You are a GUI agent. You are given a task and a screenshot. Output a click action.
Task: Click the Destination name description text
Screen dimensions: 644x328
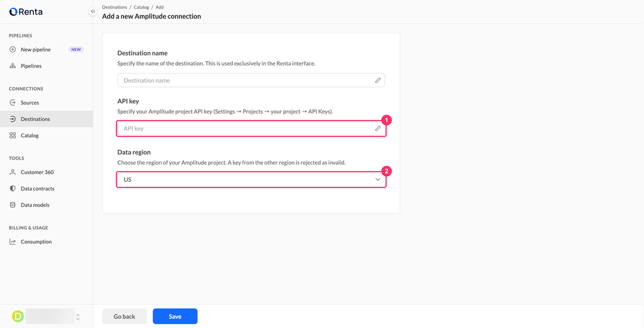216,64
